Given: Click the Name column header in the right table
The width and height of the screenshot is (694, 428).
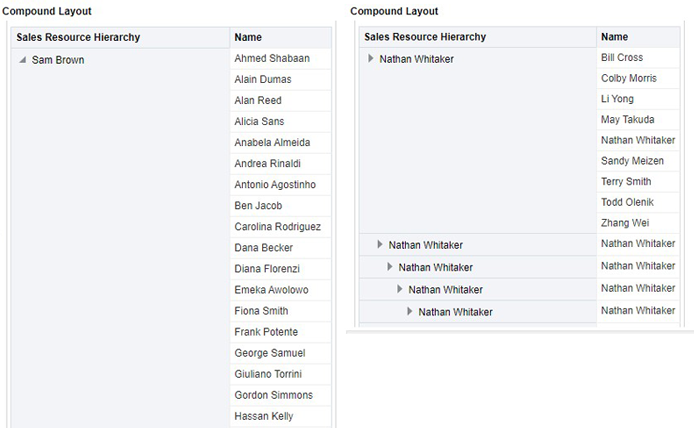Looking at the screenshot, I should point(638,37).
